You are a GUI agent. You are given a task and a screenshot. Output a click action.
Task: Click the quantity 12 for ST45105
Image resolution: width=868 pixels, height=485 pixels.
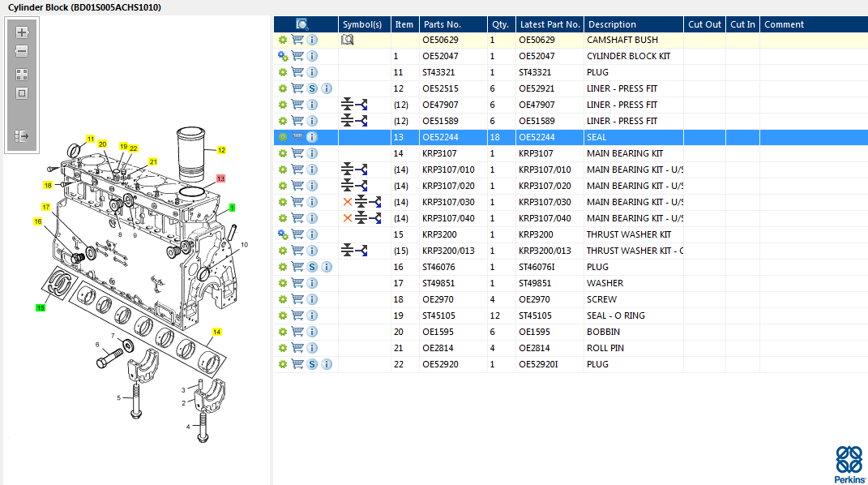[495, 315]
